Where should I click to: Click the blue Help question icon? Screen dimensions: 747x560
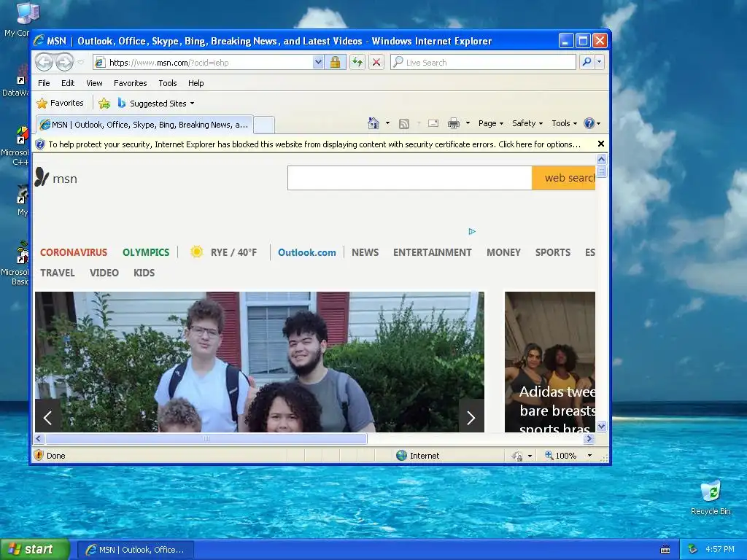pyautogui.click(x=589, y=123)
